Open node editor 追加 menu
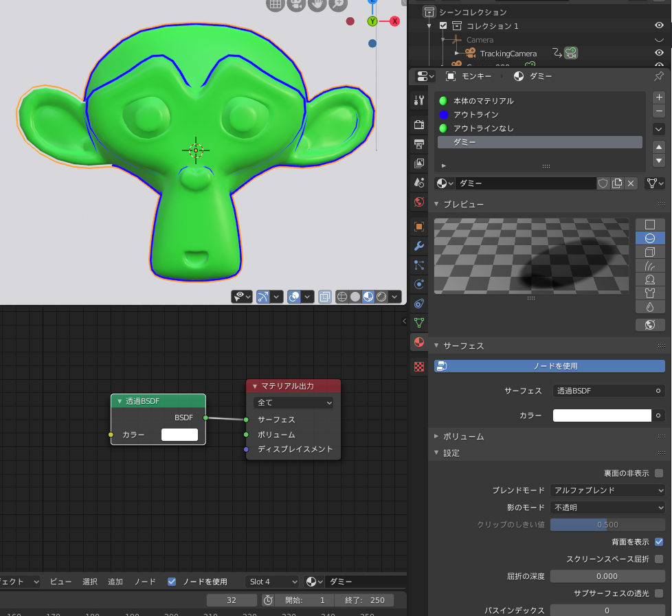 [x=115, y=581]
